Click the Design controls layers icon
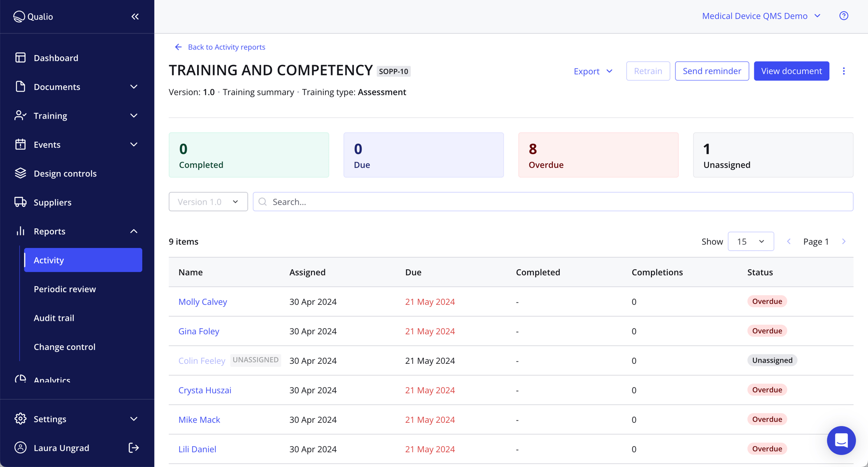 point(20,173)
